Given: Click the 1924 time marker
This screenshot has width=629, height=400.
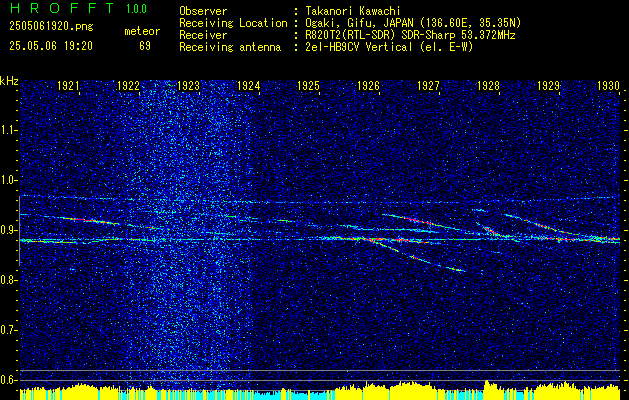Looking at the screenshot, I should tap(248, 86).
